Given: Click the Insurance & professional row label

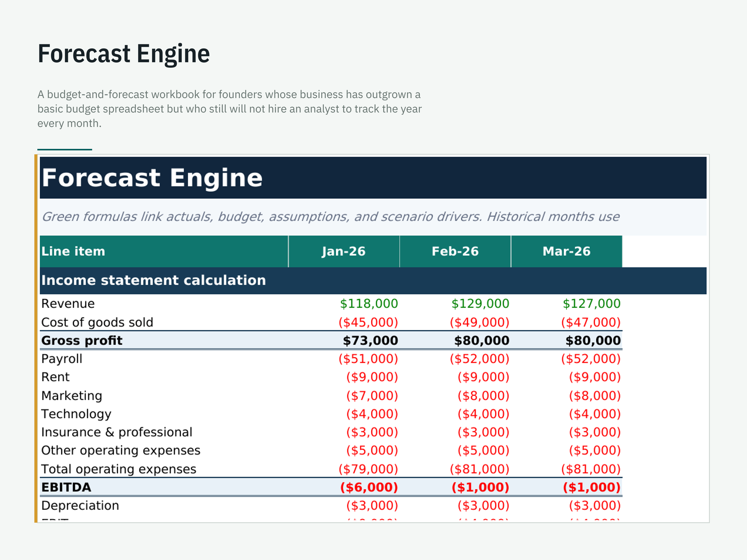Looking at the screenshot, I should pyautogui.click(x=117, y=432).
